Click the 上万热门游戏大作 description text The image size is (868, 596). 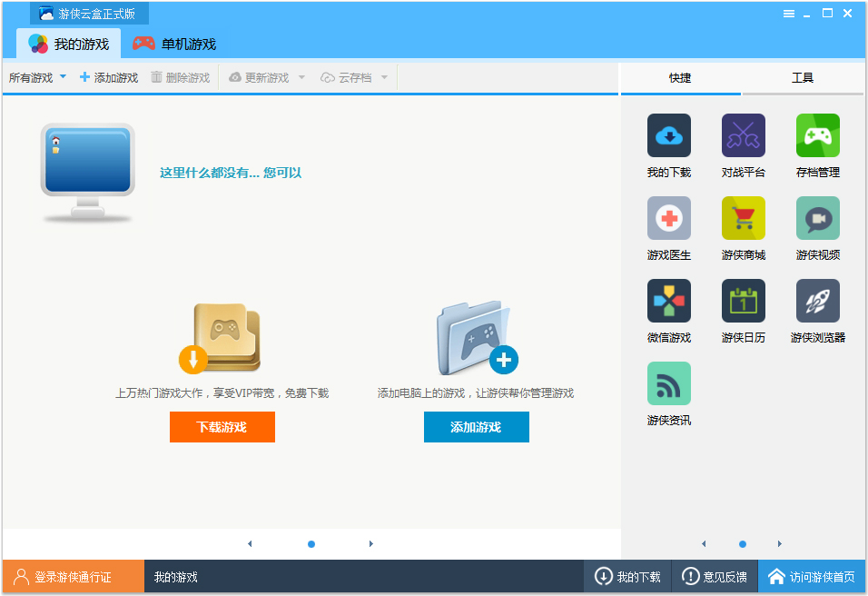pyautogui.click(x=222, y=393)
